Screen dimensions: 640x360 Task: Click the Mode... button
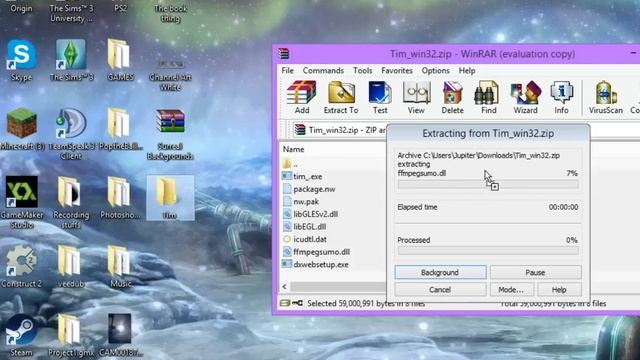click(x=511, y=289)
